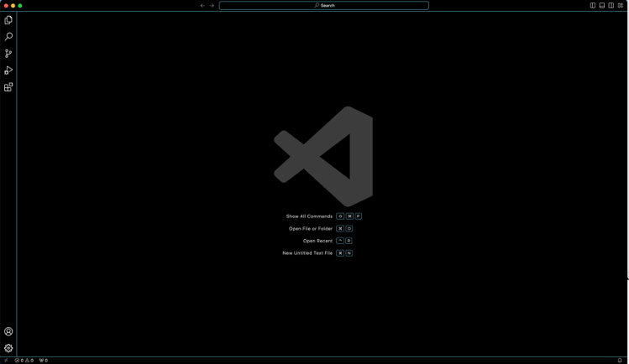This screenshot has width=629, height=364.
Task: Click the ports forwarded indicator in status bar
Action: pyautogui.click(x=44, y=361)
